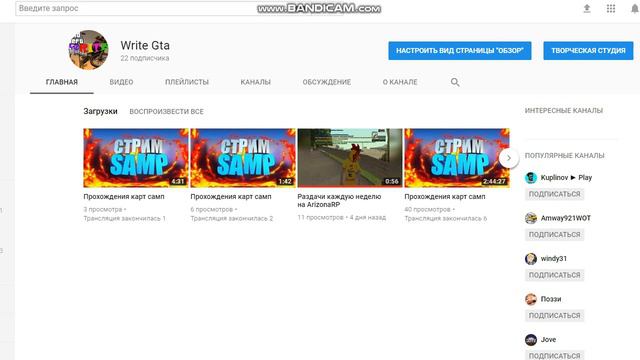Viewport: 640px width, 360px height.
Task: Subscribe to Jove channel
Action: click(554, 355)
